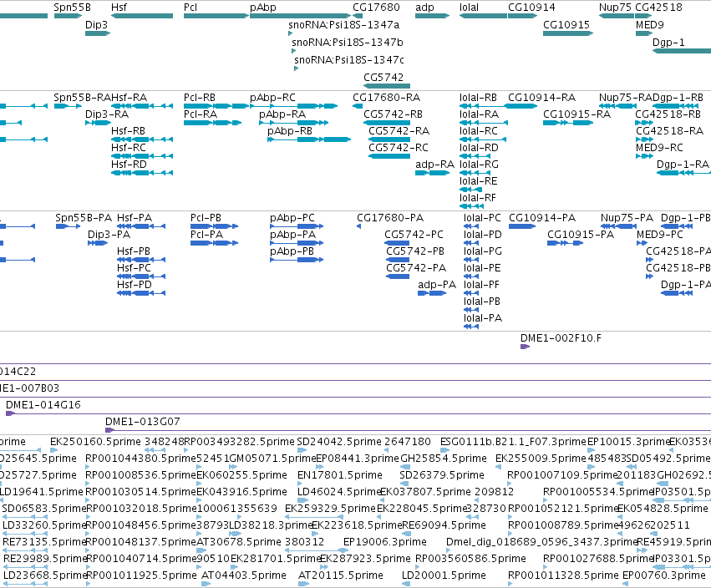Click the Pcl-PB protein label

click(206, 218)
